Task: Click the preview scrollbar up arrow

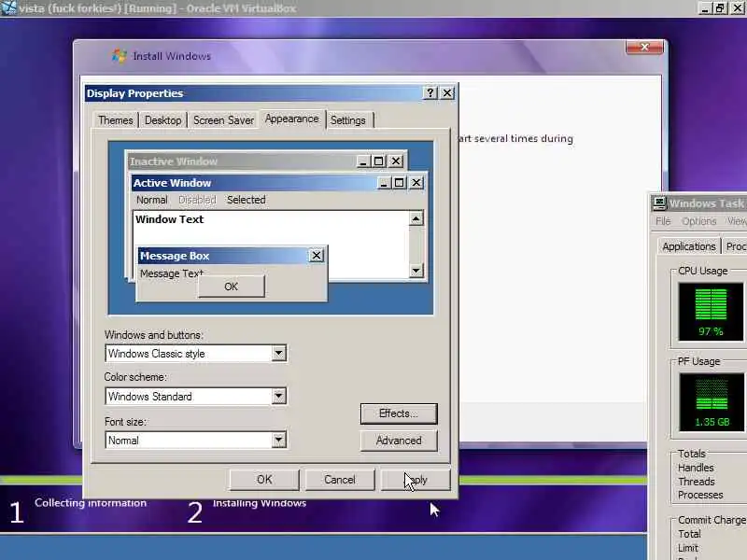Action: pos(416,218)
